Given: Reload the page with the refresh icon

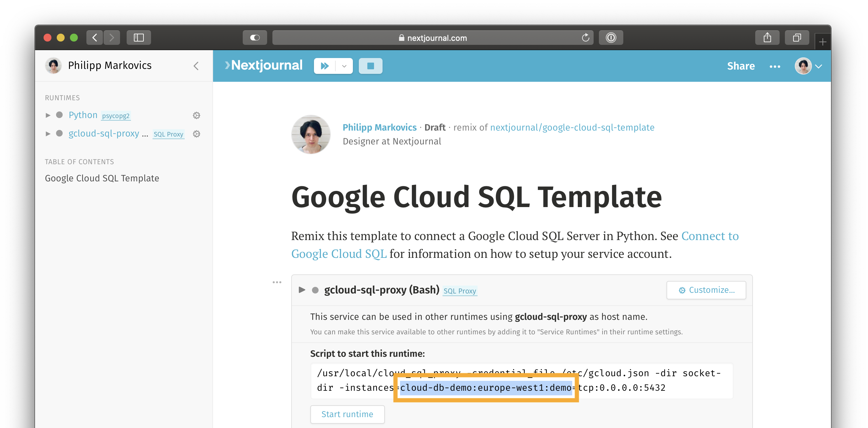Looking at the screenshot, I should click(x=586, y=37).
